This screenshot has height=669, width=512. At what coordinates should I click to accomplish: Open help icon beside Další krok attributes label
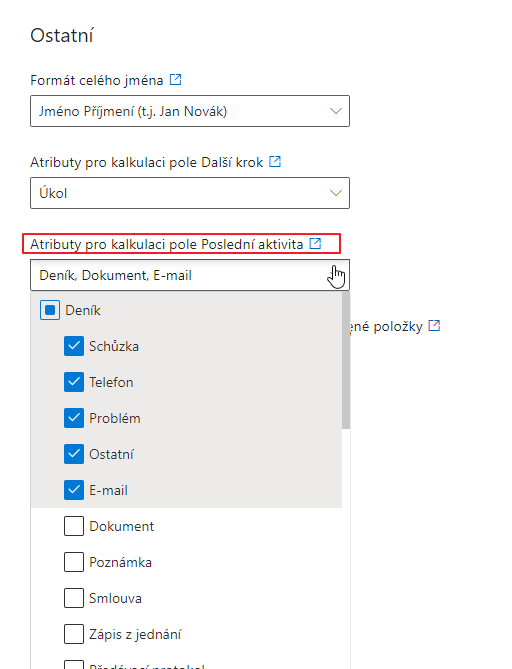point(275,161)
